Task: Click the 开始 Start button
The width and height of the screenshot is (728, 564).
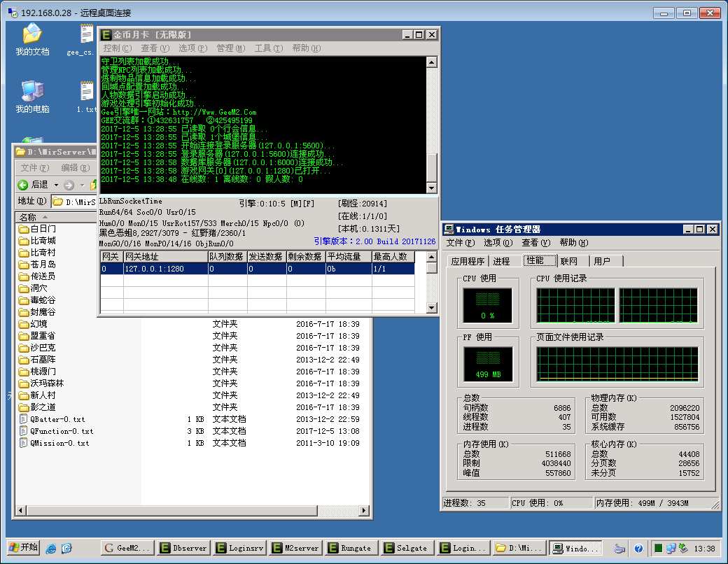Action: (24, 548)
